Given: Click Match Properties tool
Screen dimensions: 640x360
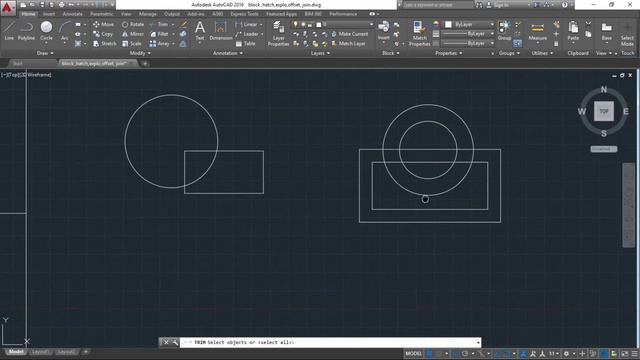Looking at the screenshot, I should pos(419,33).
